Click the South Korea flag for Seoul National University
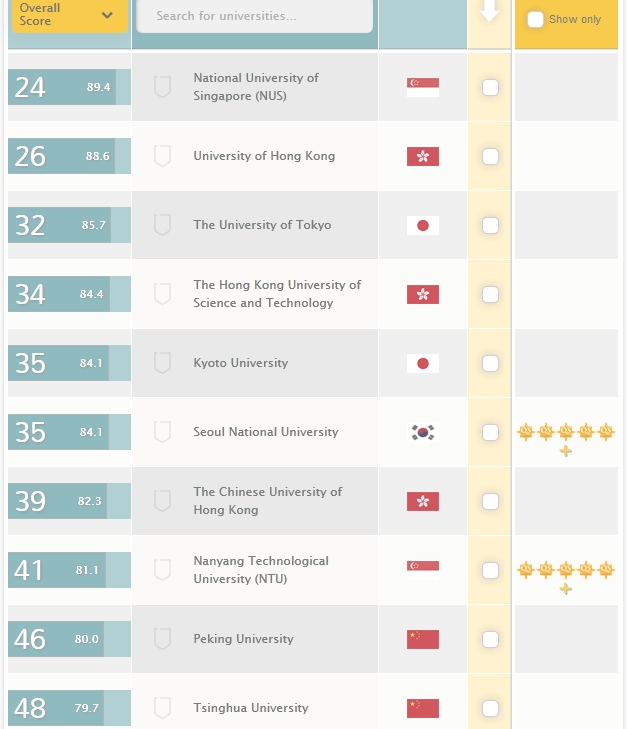This screenshot has height=729, width=627. click(x=422, y=432)
